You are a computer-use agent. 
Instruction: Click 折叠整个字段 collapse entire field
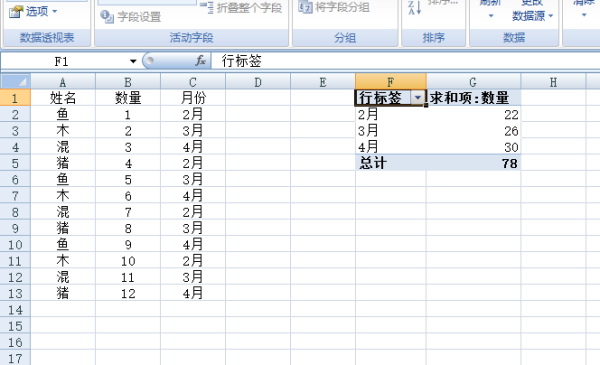click(x=241, y=8)
